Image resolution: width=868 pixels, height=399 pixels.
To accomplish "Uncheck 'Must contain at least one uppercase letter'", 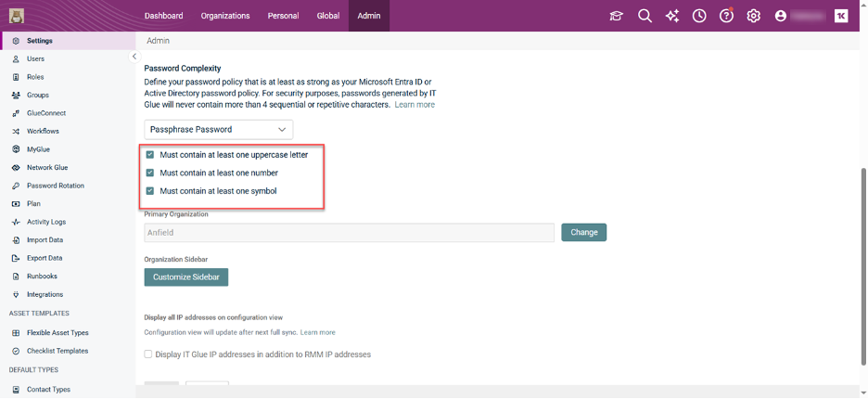I will click(150, 155).
